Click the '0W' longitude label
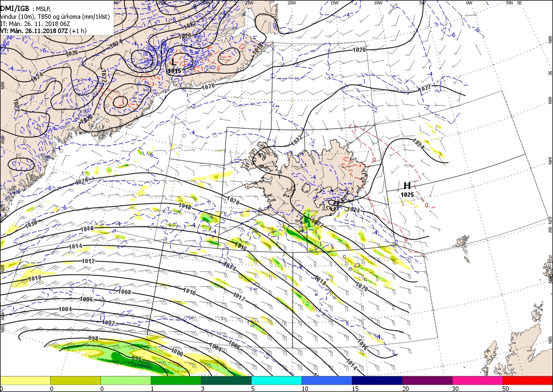Image resolution: width=553 pixels, height=392 pixels. [469, 3]
